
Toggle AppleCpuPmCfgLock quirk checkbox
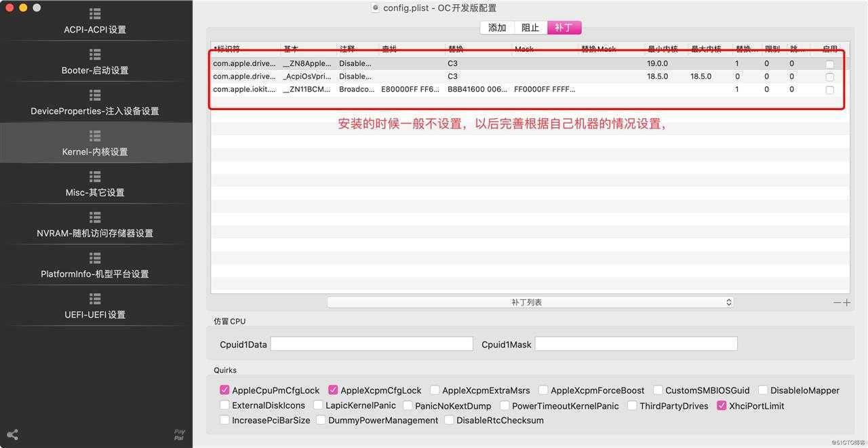(x=224, y=390)
